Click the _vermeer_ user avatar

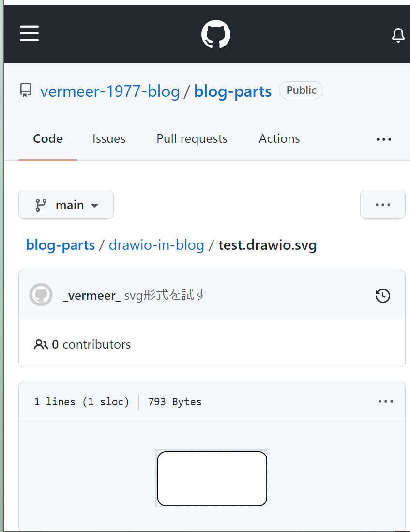(41, 295)
